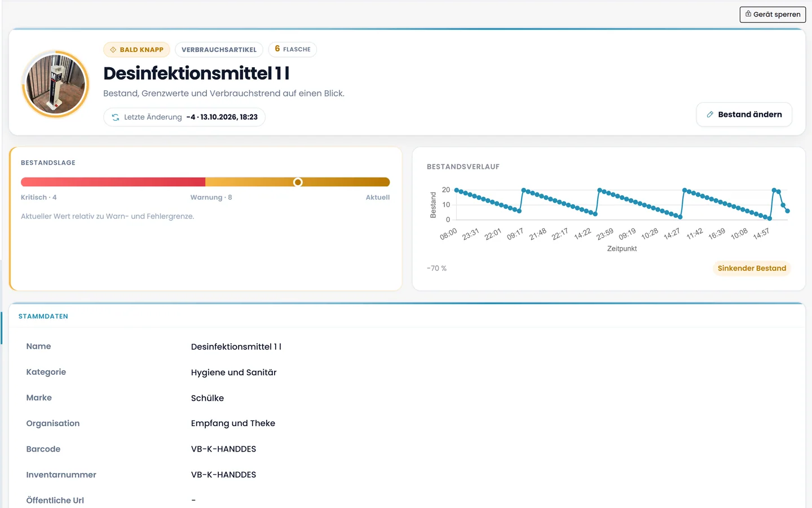Select the Verbrauchsartikel tag

219,50
